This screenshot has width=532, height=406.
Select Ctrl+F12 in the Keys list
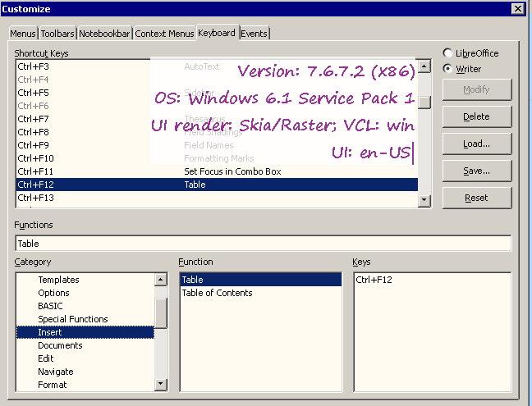click(x=432, y=280)
